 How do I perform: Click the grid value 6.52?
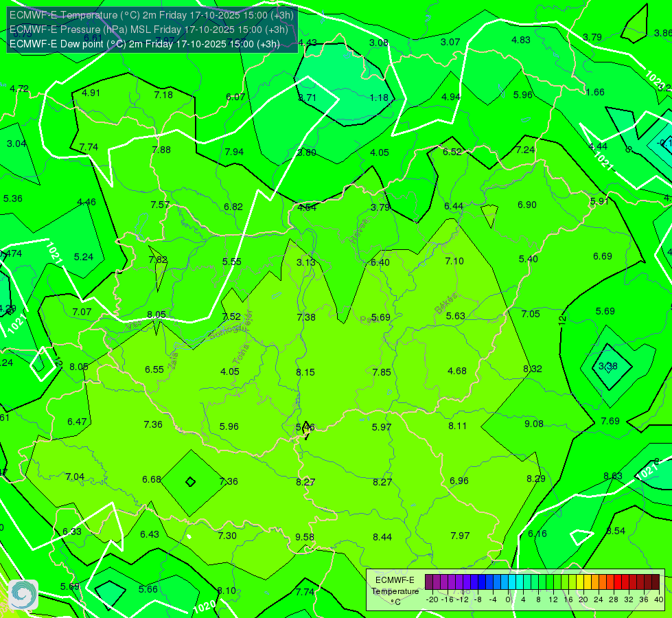point(452,152)
